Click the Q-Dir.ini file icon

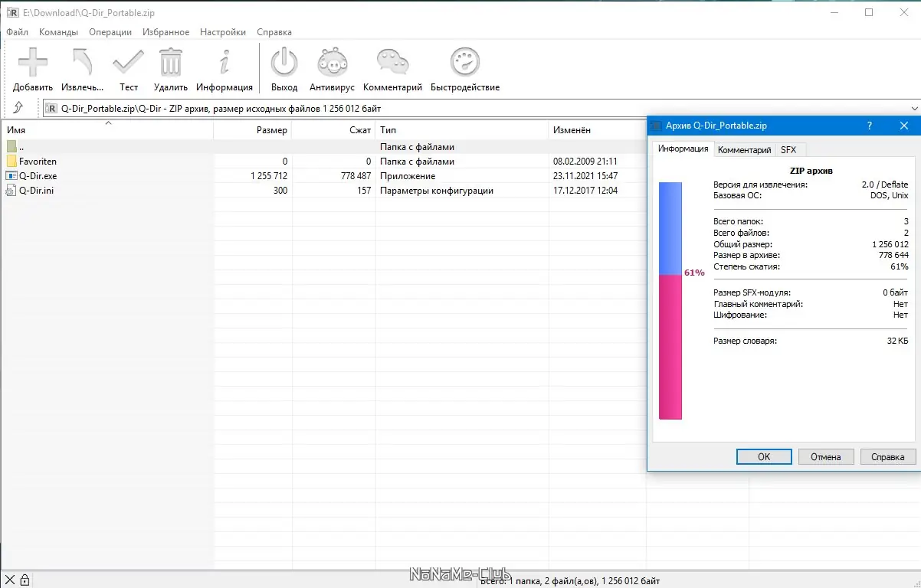pos(11,191)
